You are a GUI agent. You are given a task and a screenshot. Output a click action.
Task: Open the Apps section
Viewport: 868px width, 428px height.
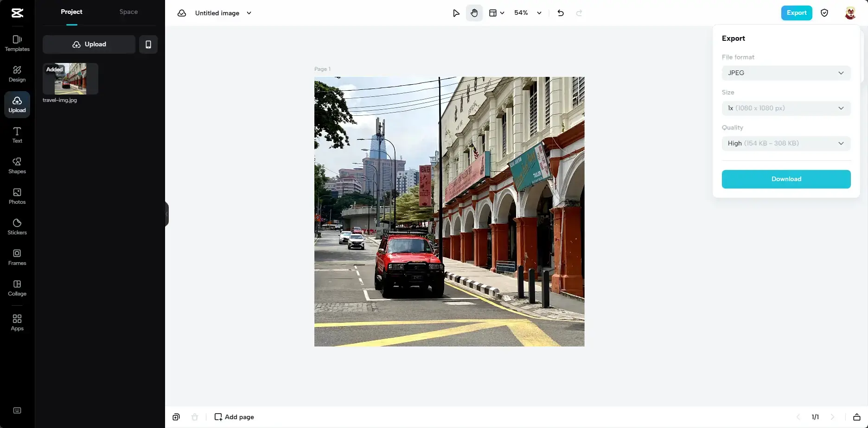pos(17,322)
